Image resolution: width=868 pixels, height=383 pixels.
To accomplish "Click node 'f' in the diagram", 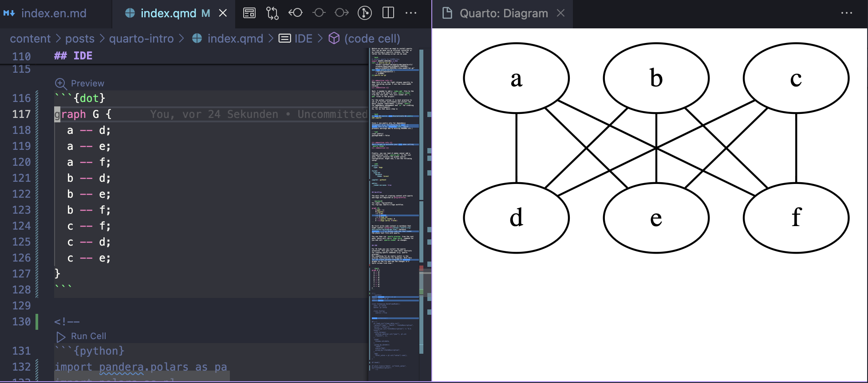I will pyautogui.click(x=796, y=218).
